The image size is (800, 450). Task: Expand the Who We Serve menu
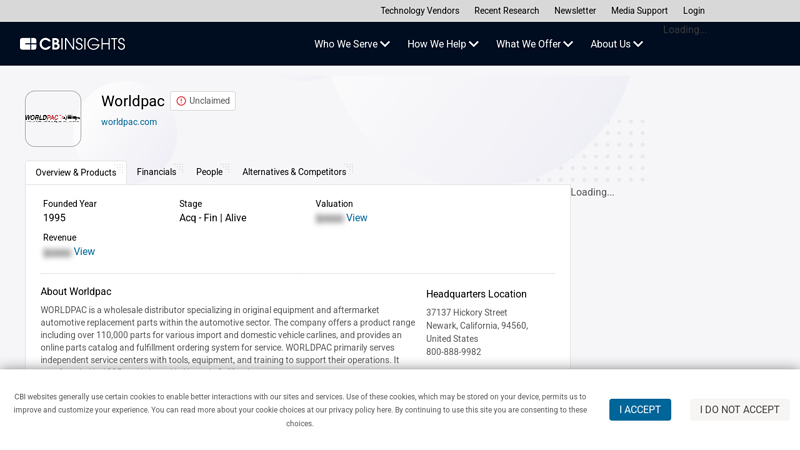pyautogui.click(x=352, y=44)
